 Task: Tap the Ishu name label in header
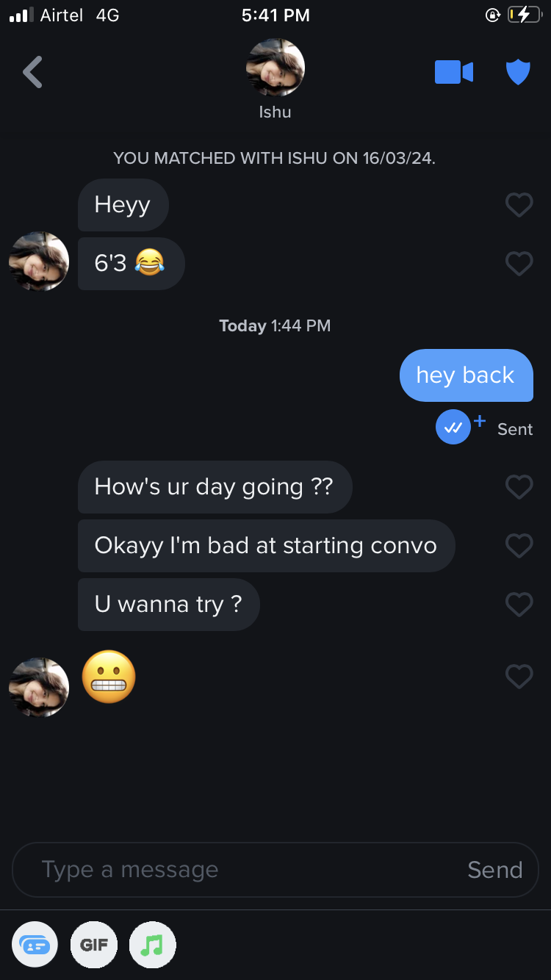click(275, 112)
